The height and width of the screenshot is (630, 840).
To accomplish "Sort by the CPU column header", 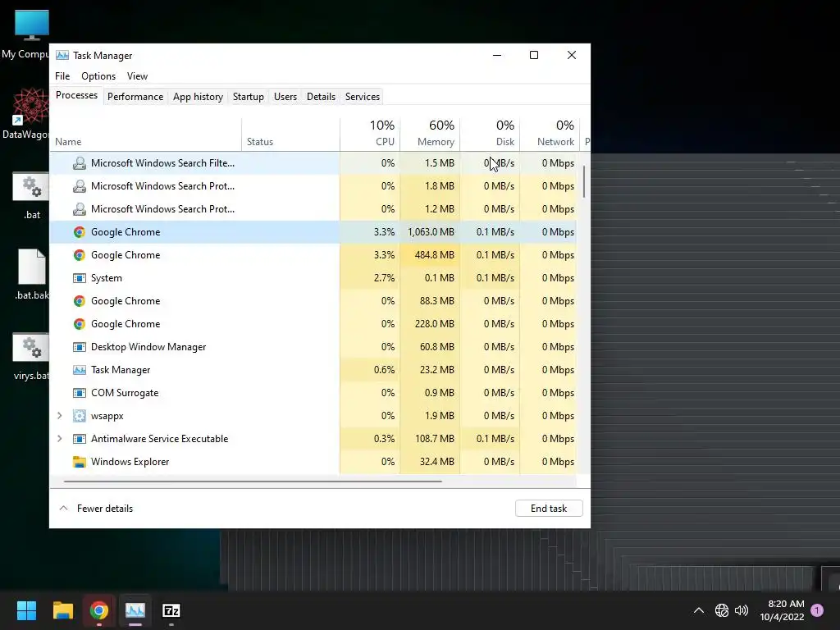I will pyautogui.click(x=370, y=133).
